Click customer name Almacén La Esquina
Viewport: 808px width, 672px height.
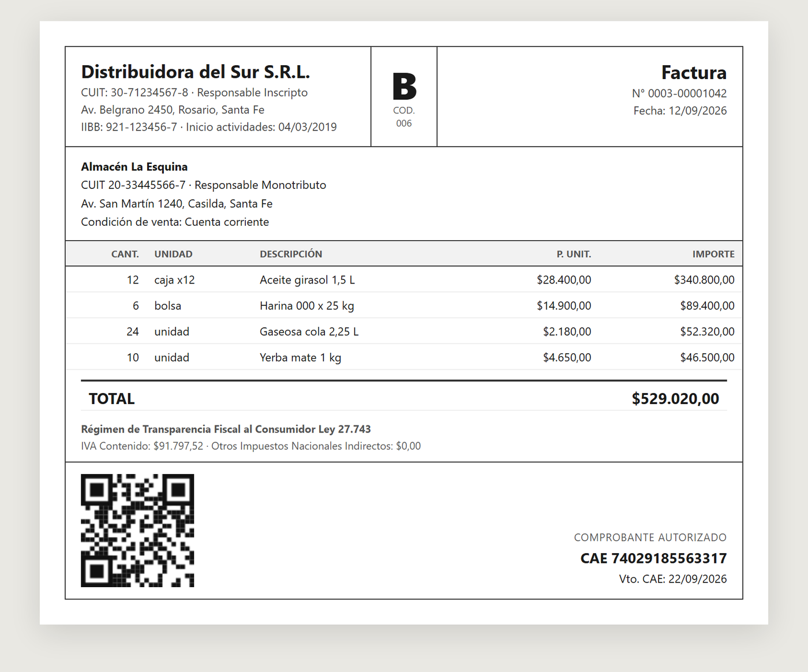[x=134, y=167]
